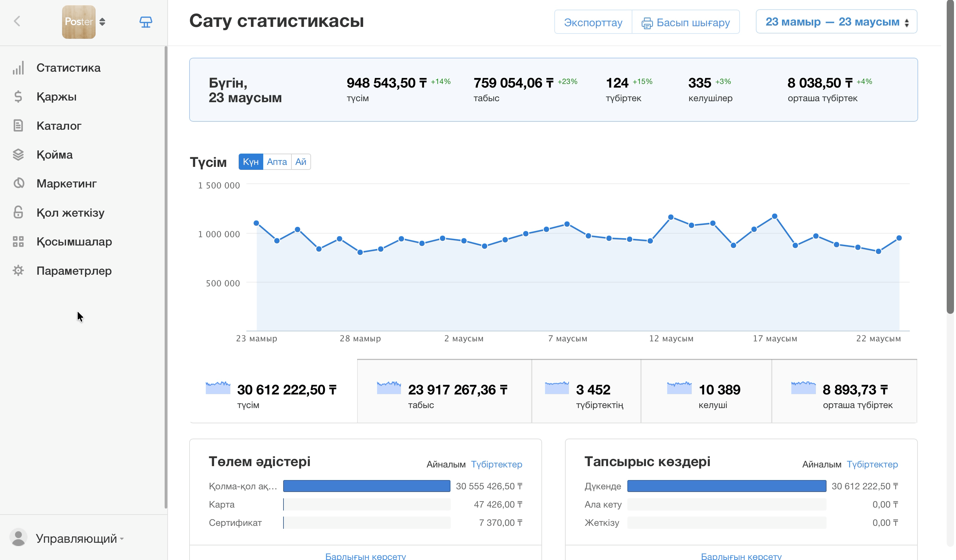956x560 pixels.
Task: Open the point-of-sale terminal icon
Action: click(146, 22)
